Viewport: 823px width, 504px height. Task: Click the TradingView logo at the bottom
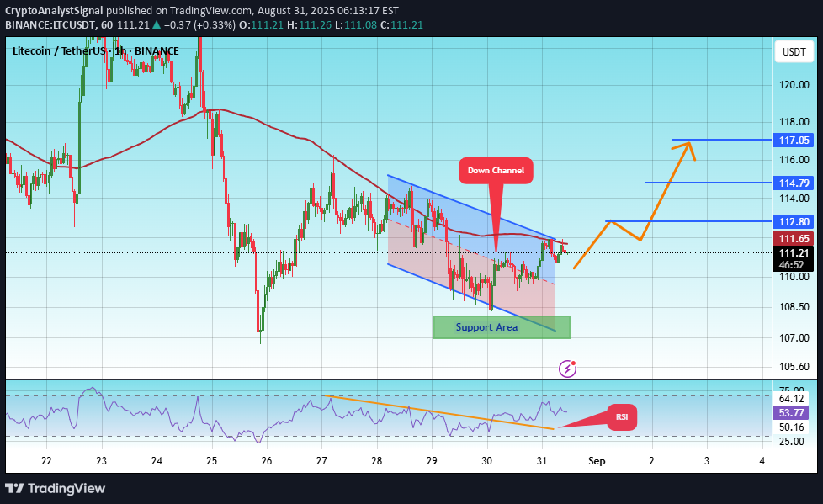click(56, 488)
